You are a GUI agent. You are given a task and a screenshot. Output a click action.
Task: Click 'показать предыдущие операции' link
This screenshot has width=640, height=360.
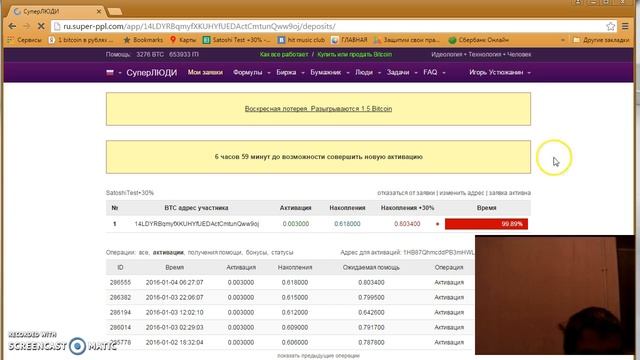(x=318, y=356)
